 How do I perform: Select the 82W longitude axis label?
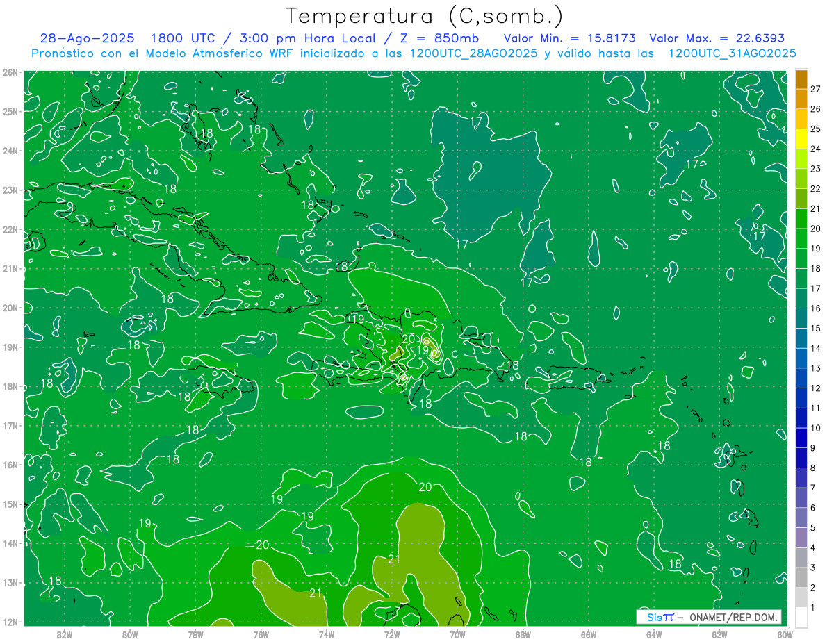coord(65,634)
